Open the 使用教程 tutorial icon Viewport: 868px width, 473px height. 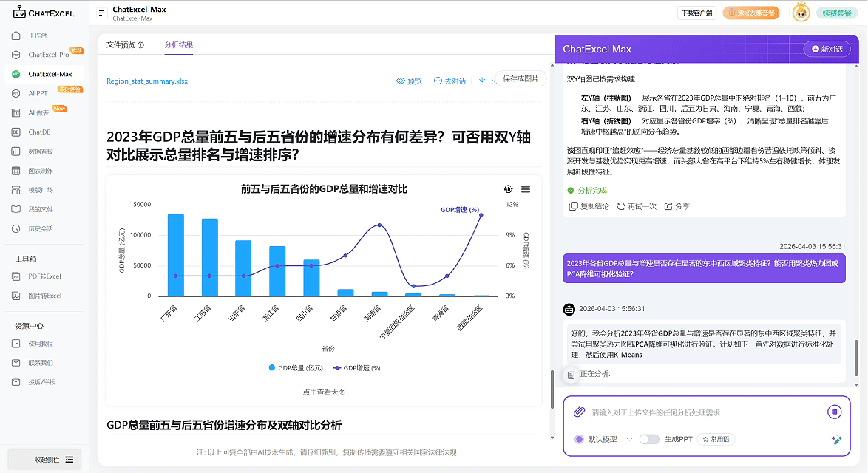click(16, 344)
